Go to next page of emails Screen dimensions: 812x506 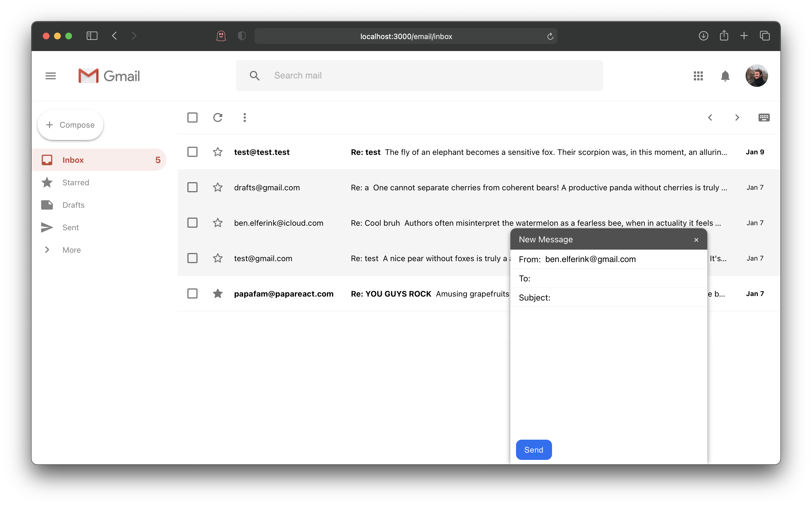[x=737, y=118]
